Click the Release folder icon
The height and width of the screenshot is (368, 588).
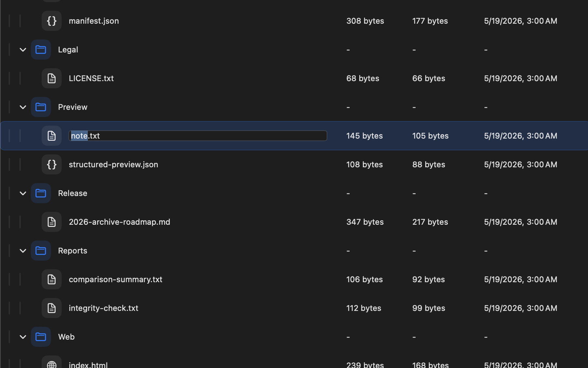point(41,193)
